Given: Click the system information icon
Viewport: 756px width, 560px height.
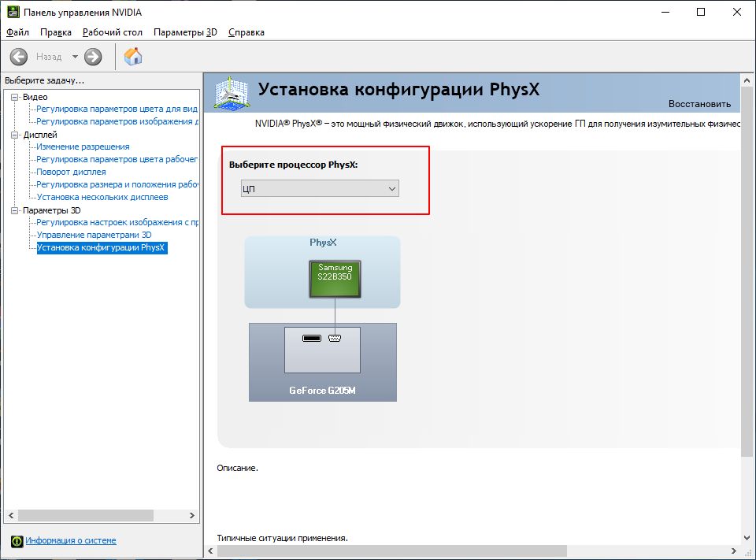Looking at the screenshot, I should click(17, 541).
